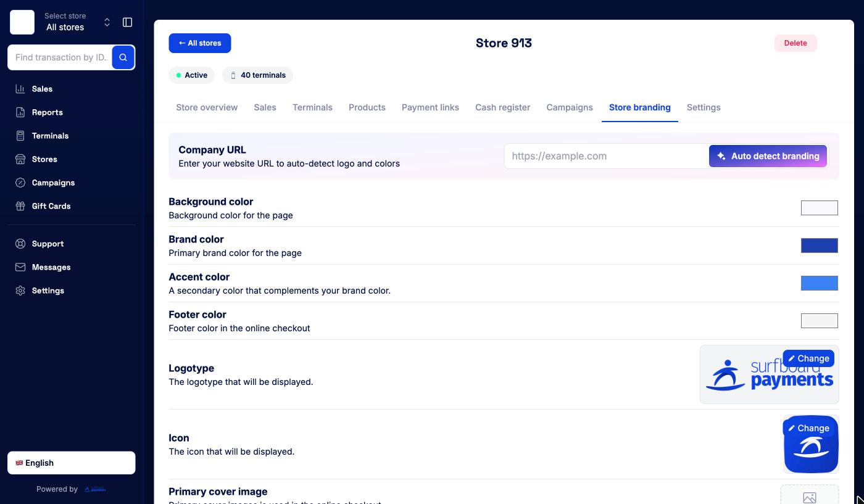Select the Store branding tab
864x504 pixels.
click(x=640, y=107)
